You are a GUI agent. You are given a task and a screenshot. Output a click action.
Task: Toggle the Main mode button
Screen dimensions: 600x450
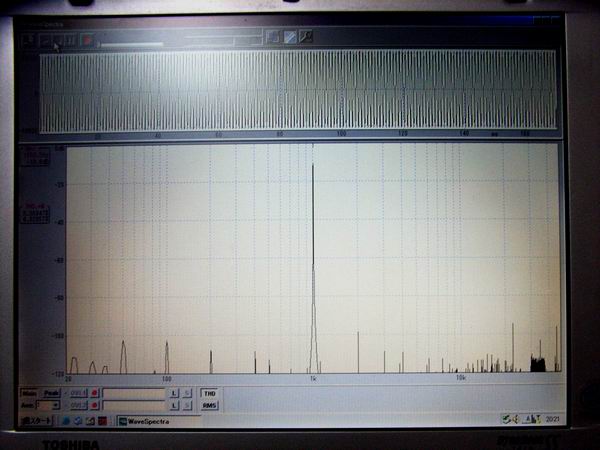(x=29, y=393)
